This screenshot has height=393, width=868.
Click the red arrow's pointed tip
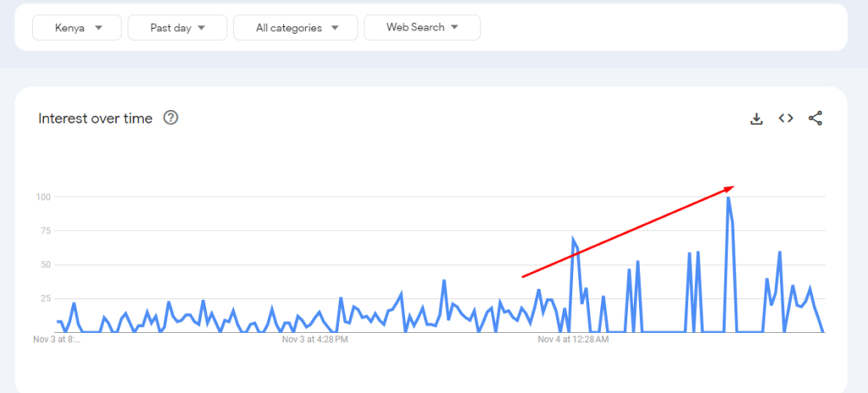(x=732, y=187)
